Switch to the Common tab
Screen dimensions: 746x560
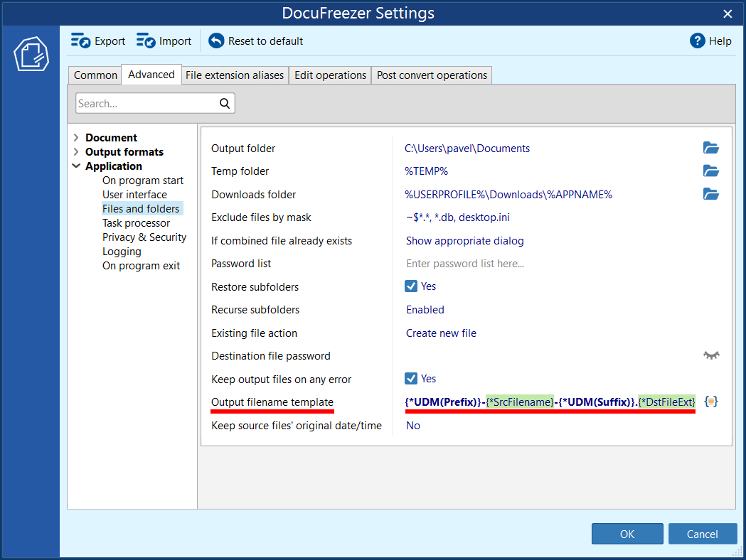(x=95, y=75)
